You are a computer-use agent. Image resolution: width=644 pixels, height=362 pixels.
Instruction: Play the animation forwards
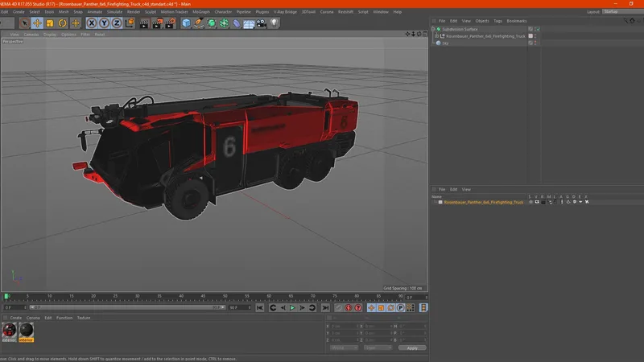click(x=292, y=308)
